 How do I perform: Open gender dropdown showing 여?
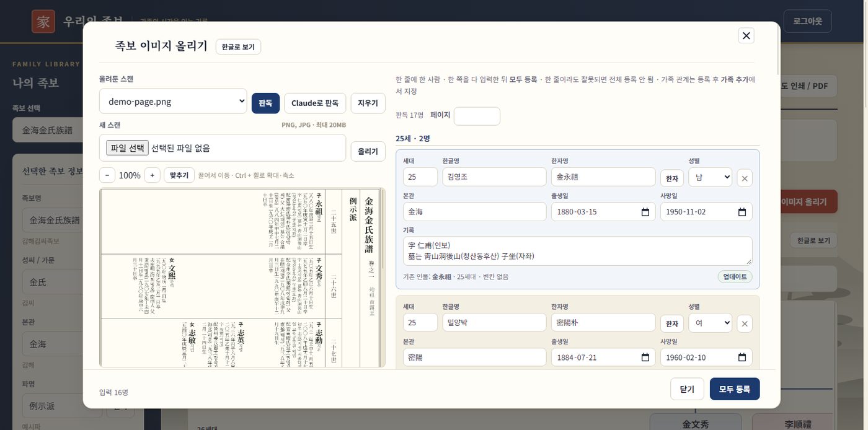click(710, 323)
